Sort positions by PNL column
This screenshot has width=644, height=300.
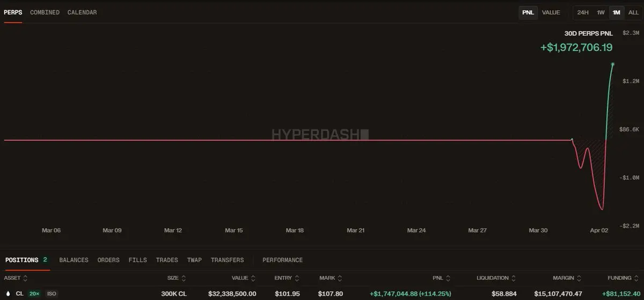[x=443, y=278]
